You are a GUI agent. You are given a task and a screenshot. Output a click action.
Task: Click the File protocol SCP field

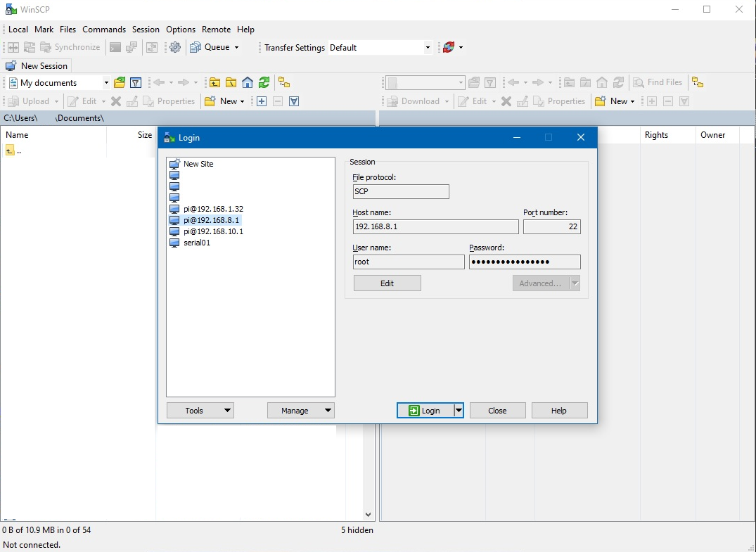pos(401,191)
